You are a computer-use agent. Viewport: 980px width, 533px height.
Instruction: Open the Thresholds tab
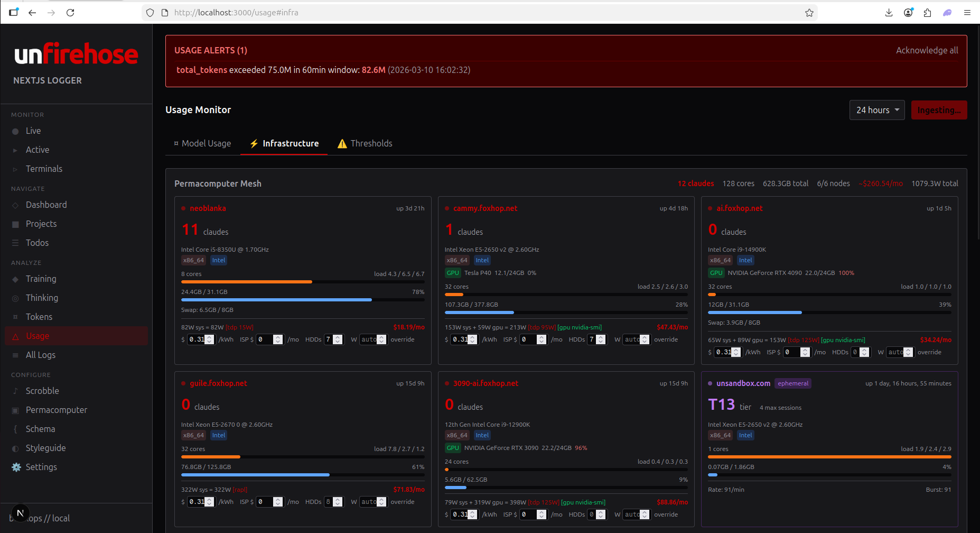365,143
